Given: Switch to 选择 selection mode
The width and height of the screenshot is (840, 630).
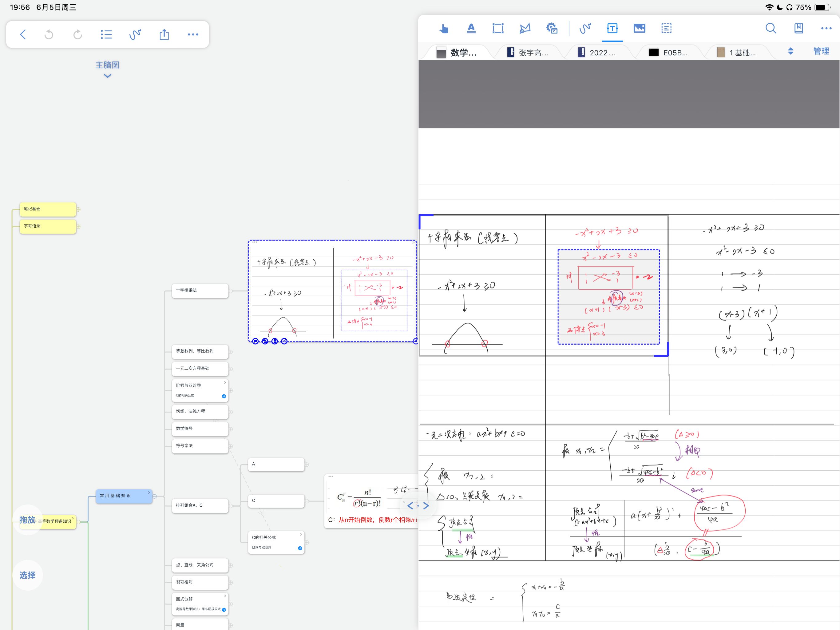Looking at the screenshot, I should [27, 575].
